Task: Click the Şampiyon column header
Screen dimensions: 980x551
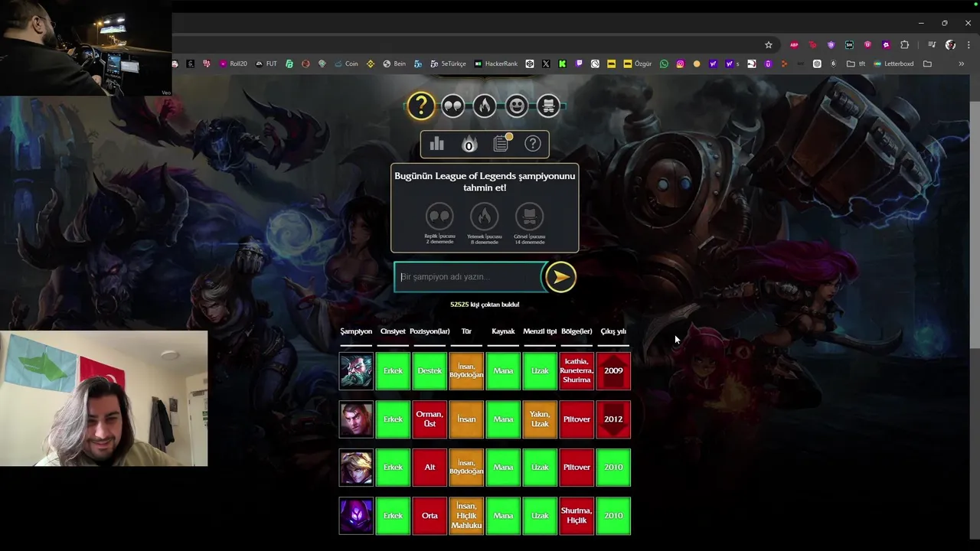Action: [356, 331]
